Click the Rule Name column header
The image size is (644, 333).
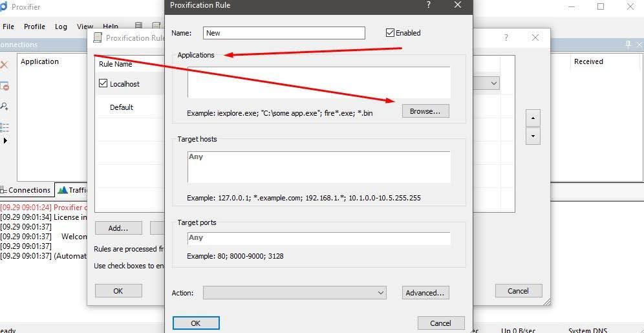pos(116,64)
